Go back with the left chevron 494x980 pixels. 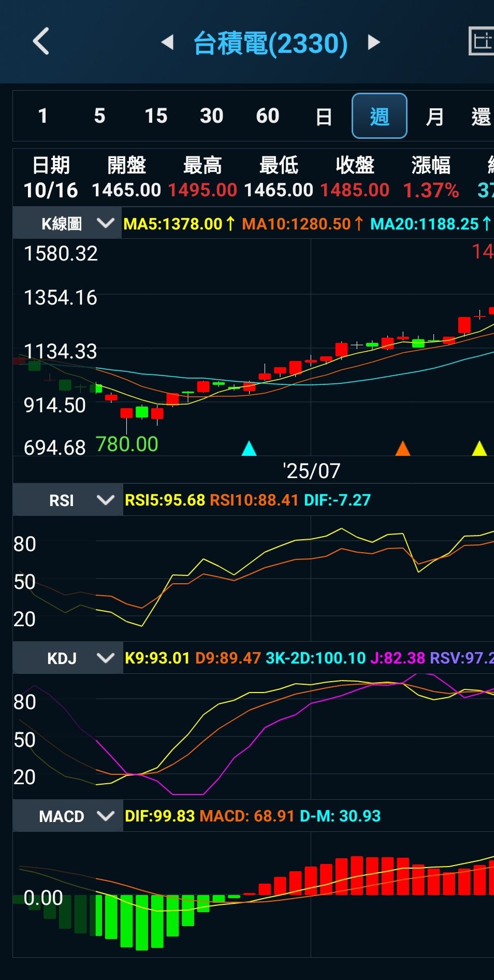(x=41, y=41)
